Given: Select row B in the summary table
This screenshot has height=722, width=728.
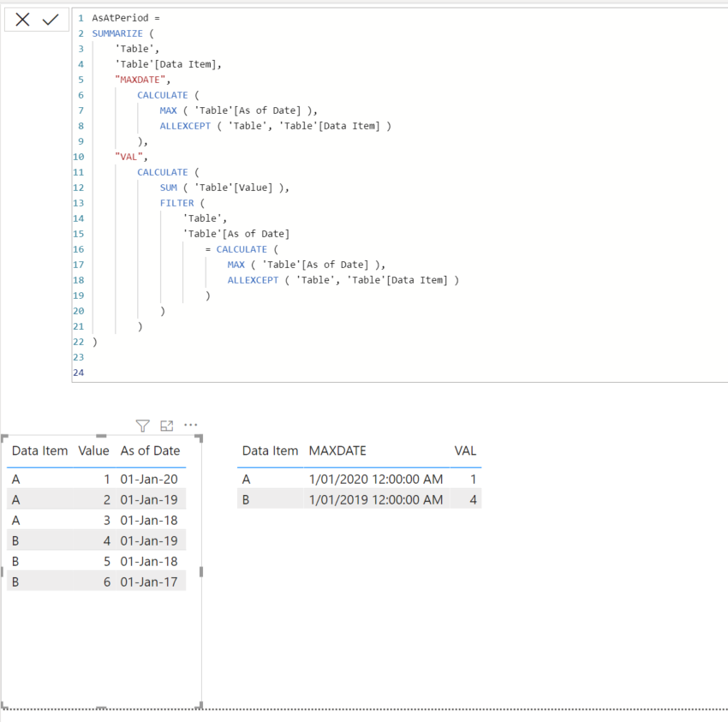Looking at the screenshot, I should point(360,499).
